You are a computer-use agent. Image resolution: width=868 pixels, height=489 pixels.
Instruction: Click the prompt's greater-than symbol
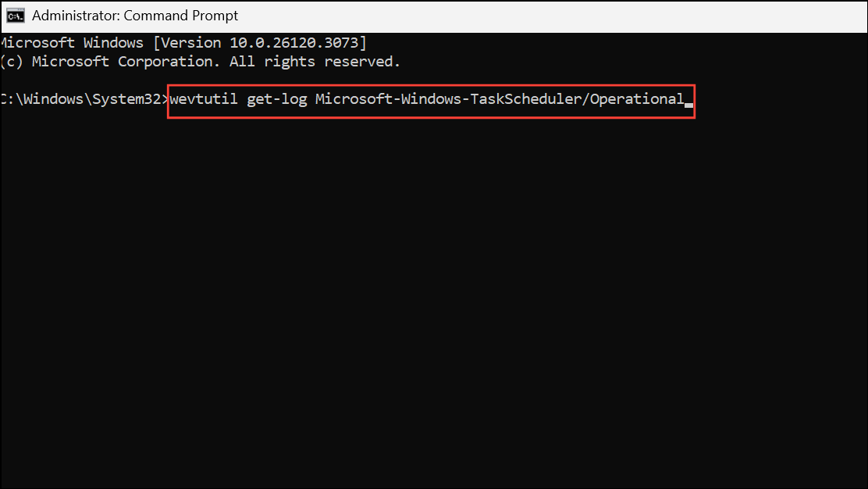(165, 98)
